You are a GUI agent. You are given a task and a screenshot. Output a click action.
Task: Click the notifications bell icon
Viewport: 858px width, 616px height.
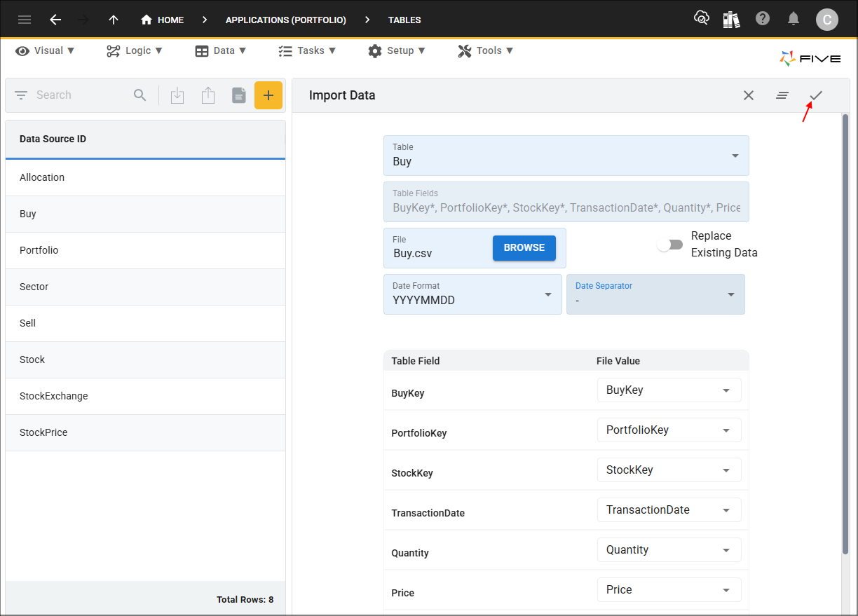(x=794, y=19)
